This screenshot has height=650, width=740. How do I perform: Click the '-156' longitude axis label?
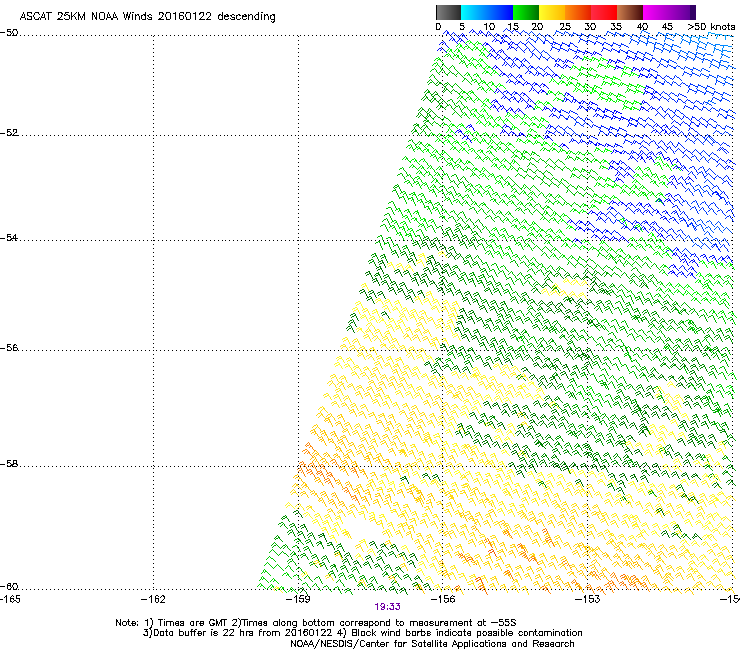443,599
